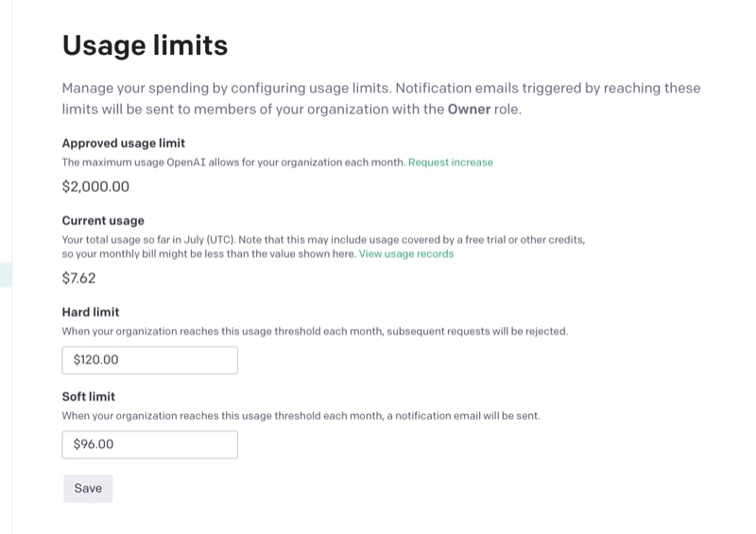The image size is (756, 534).
Task: Focus the Hard limit $120.00 field
Action: tap(149, 360)
